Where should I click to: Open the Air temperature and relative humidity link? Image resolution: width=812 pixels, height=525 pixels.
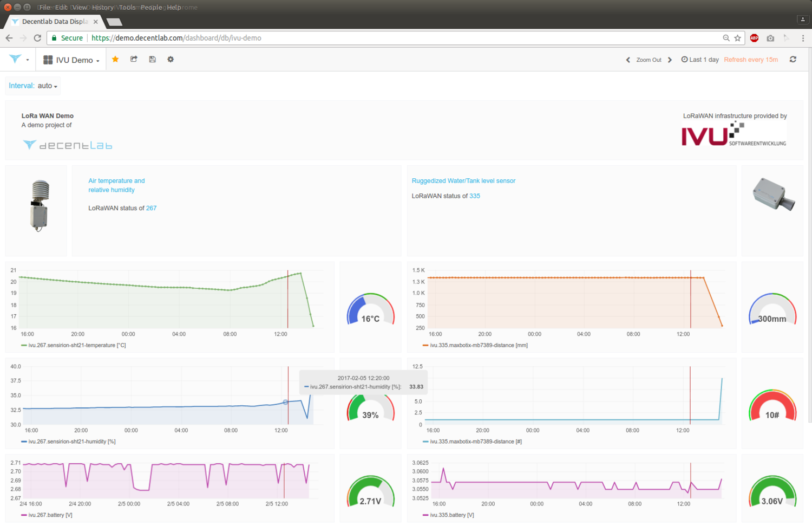click(x=116, y=185)
